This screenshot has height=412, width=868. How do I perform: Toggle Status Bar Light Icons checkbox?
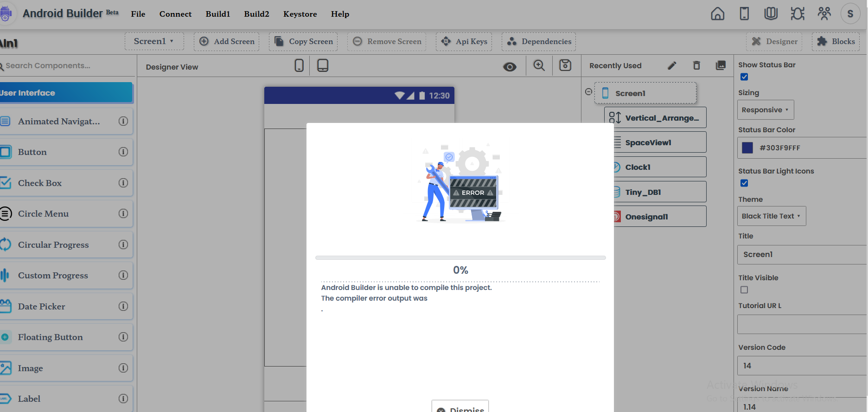tap(744, 183)
